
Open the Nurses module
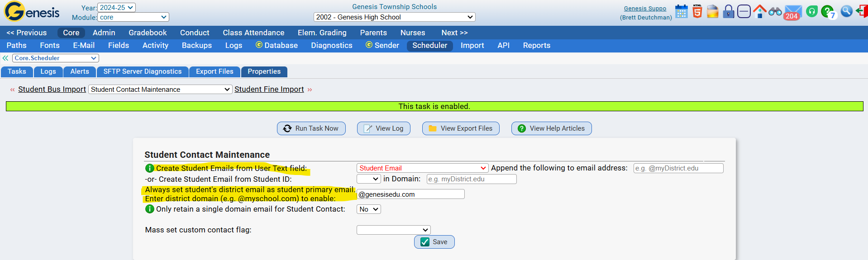tap(413, 33)
